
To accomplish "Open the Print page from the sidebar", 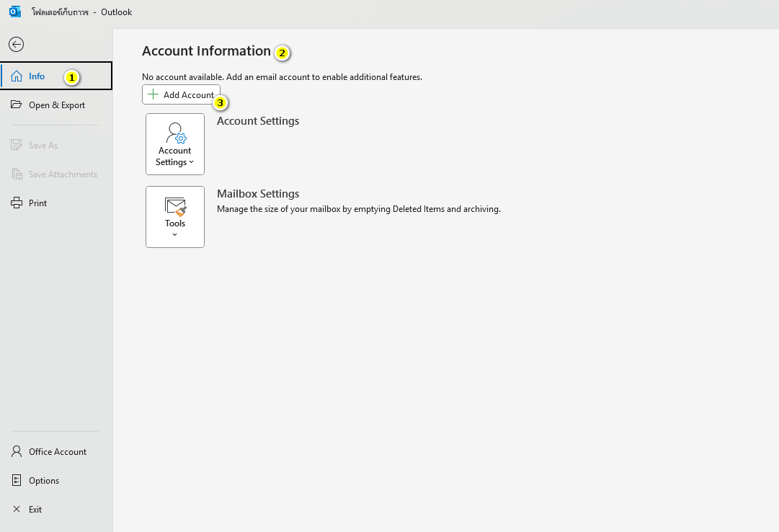I will (37, 203).
